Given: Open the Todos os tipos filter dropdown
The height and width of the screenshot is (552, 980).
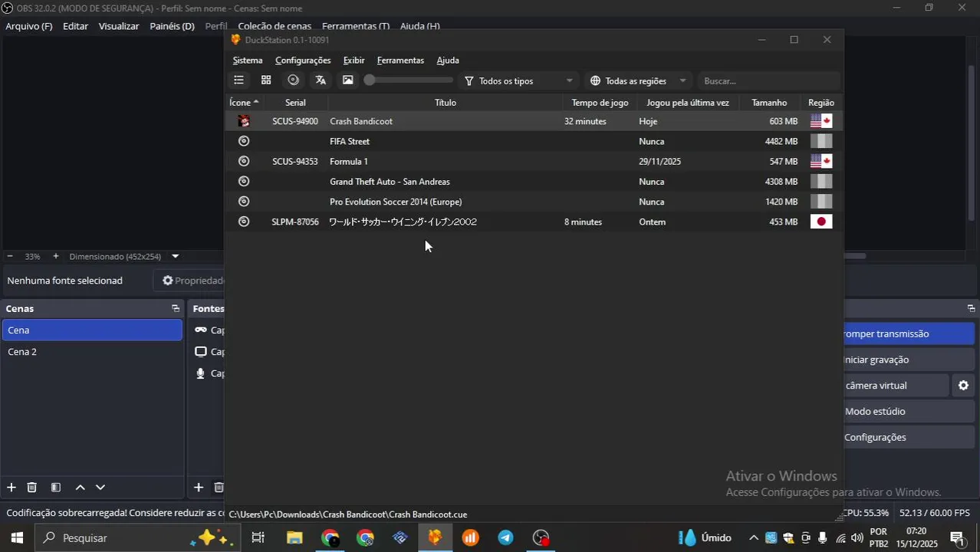Looking at the screenshot, I should 518,80.
